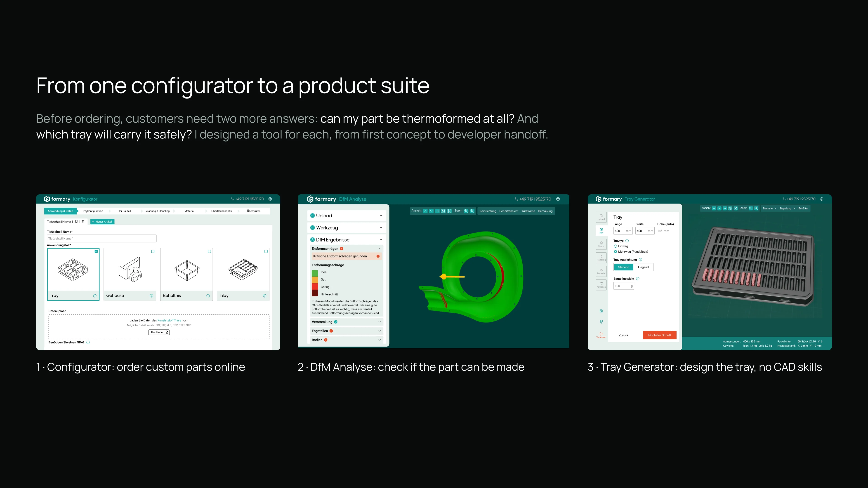The image size is (868, 488).
Task: Check the Behältnis card checkbox
Action: point(210,252)
